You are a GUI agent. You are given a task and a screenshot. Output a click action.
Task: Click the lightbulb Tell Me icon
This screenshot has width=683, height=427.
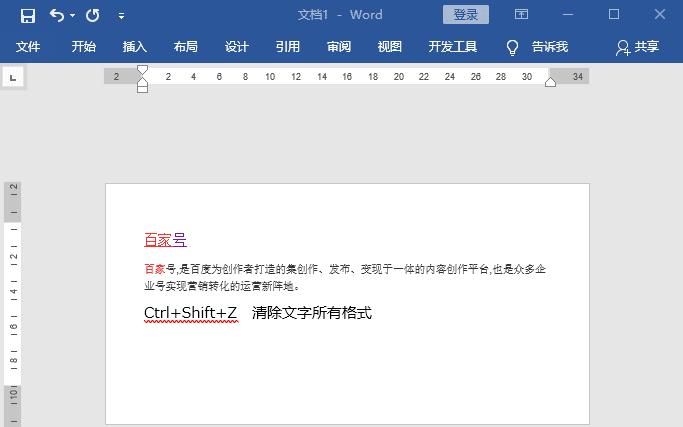(x=512, y=47)
